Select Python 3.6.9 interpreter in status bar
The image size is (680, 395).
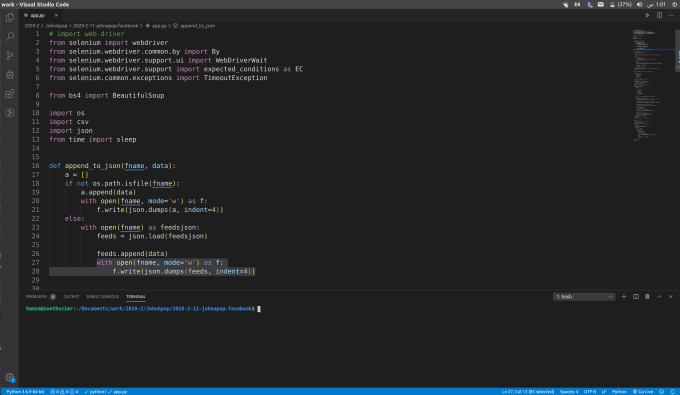25,392
